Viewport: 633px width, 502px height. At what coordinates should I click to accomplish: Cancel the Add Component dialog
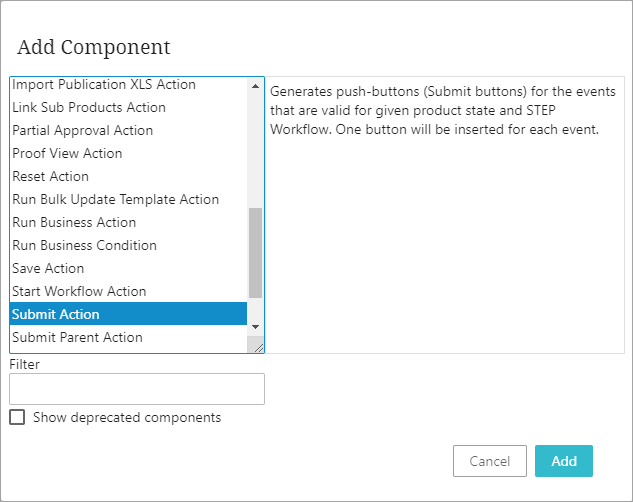(x=490, y=461)
